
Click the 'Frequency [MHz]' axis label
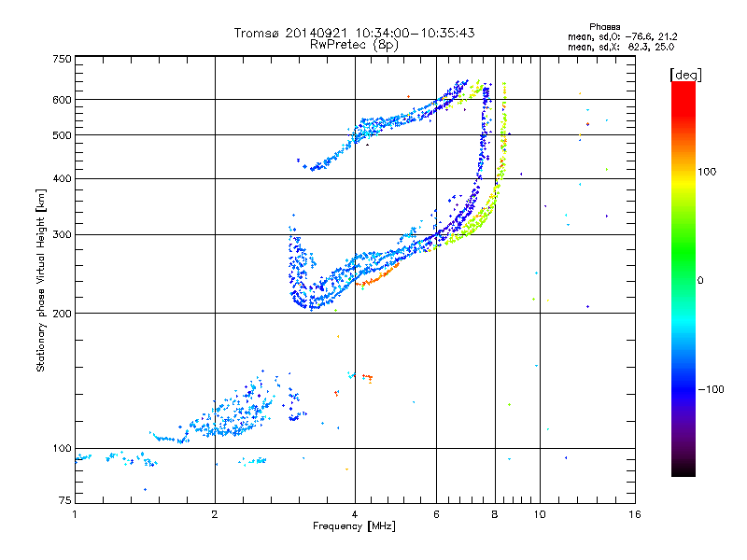tap(354, 526)
